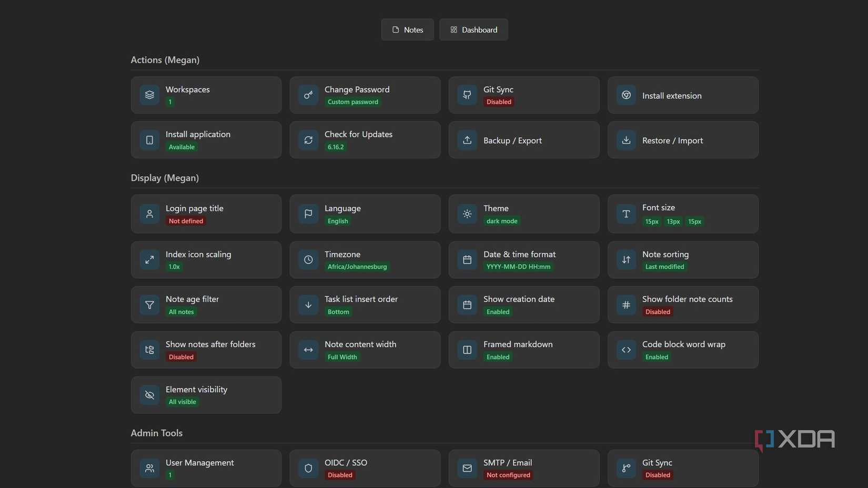Image resolution: width=868 pixels, height=488 pixels.
Task: Click the Framed markdown columns icon
Action: (x=467, y=350)
